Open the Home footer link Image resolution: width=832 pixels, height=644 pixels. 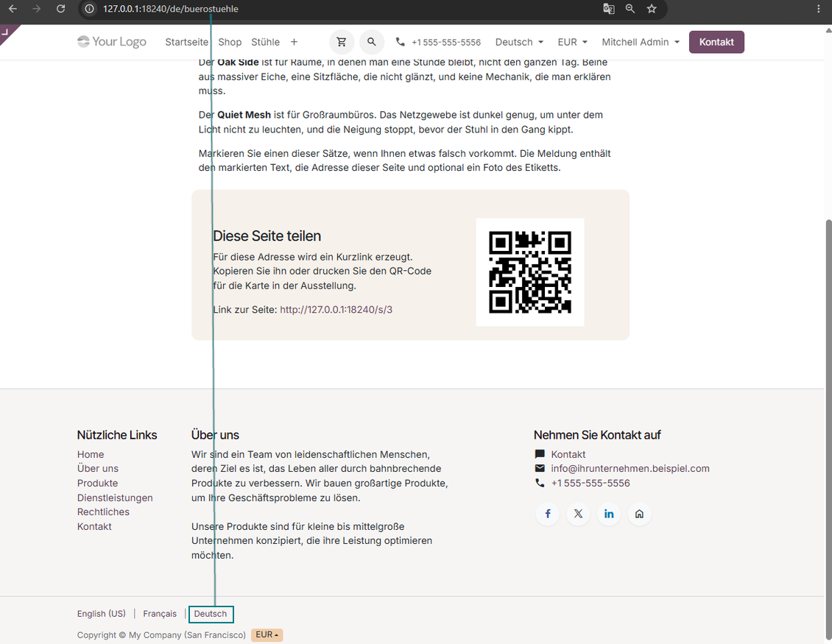coord(91,454)
